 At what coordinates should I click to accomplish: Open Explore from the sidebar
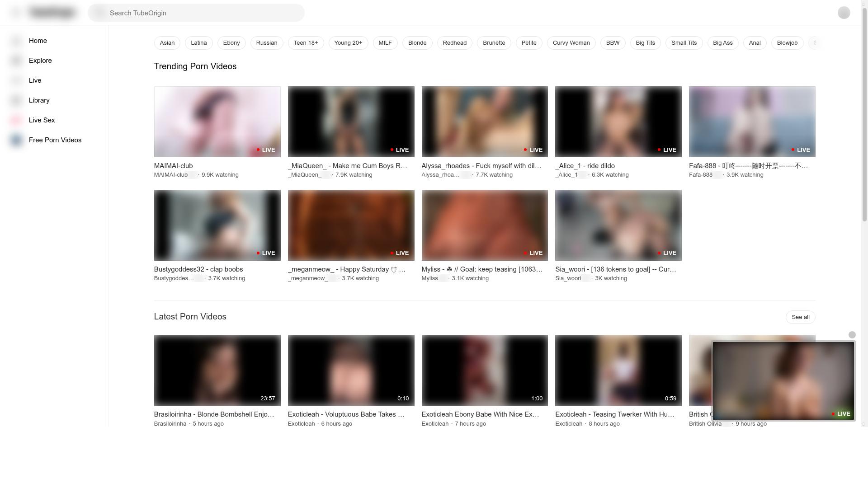16,61
